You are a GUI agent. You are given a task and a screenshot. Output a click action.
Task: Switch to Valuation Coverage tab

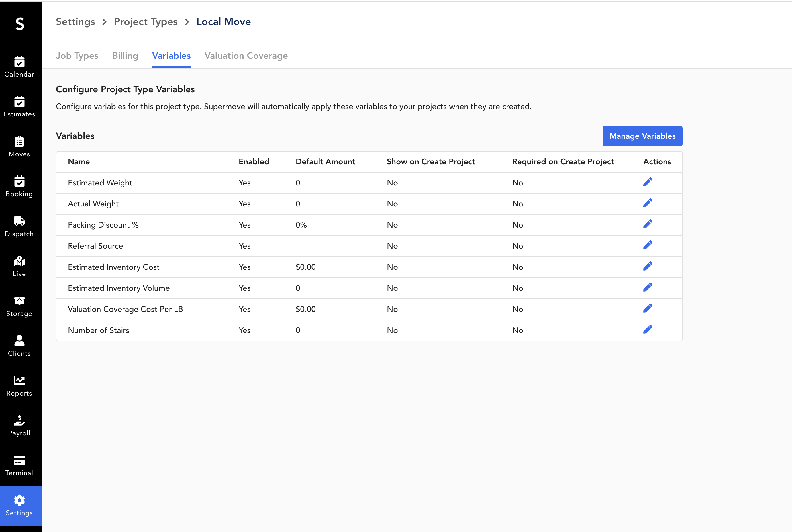[246, 55]
